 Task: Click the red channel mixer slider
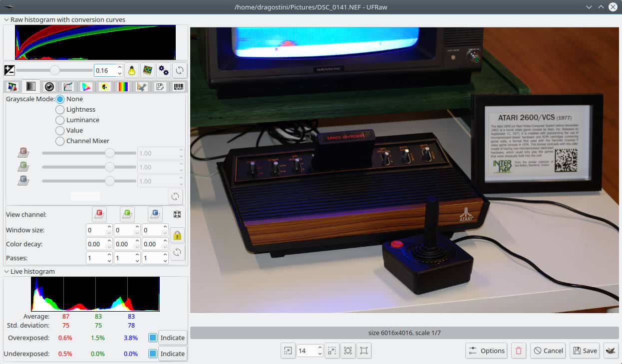point(89,153)
